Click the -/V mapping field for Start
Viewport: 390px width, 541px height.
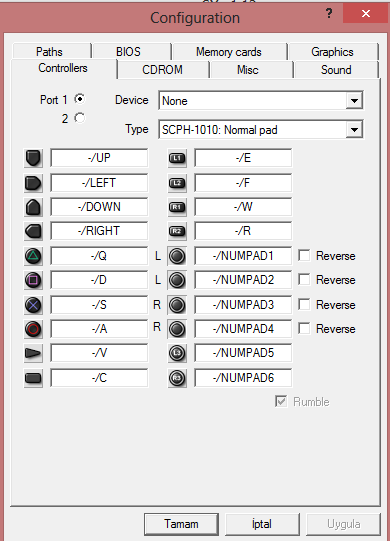coord(99,353)
